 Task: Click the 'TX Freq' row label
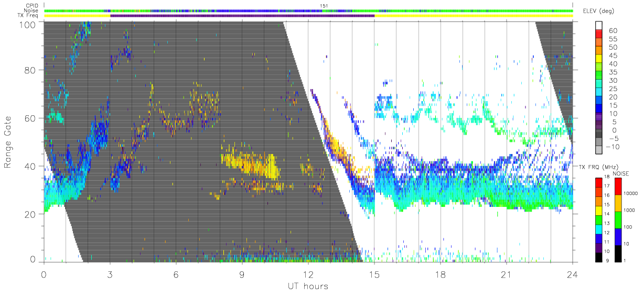(29, 16)
